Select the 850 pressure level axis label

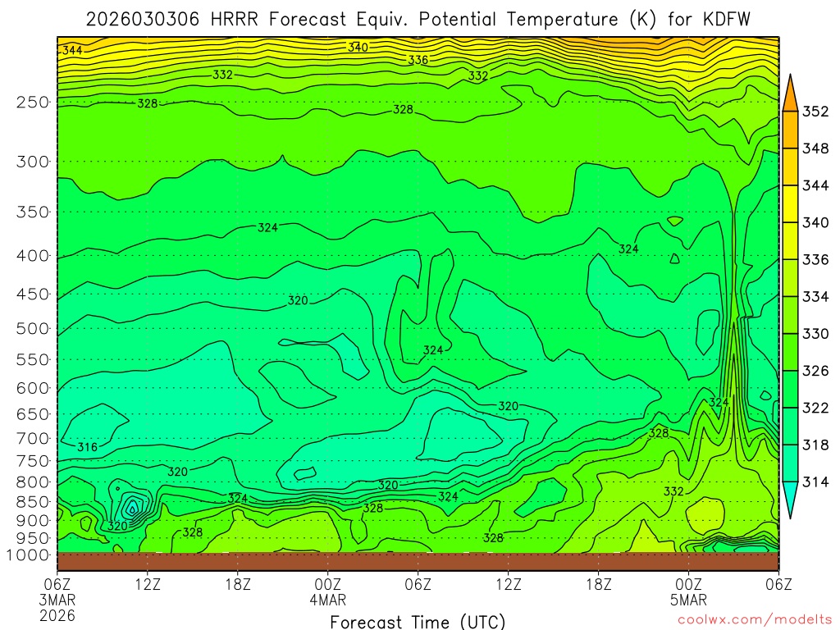(x=33, y=503)
